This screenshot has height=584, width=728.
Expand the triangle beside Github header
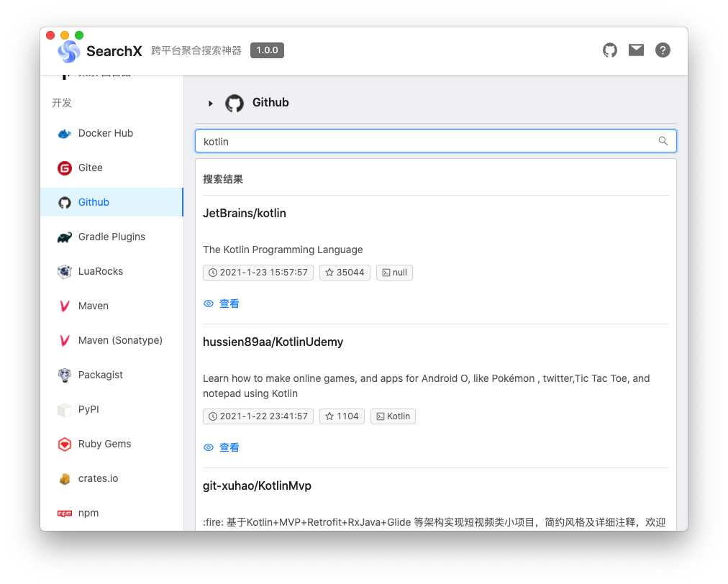[210, 104]
